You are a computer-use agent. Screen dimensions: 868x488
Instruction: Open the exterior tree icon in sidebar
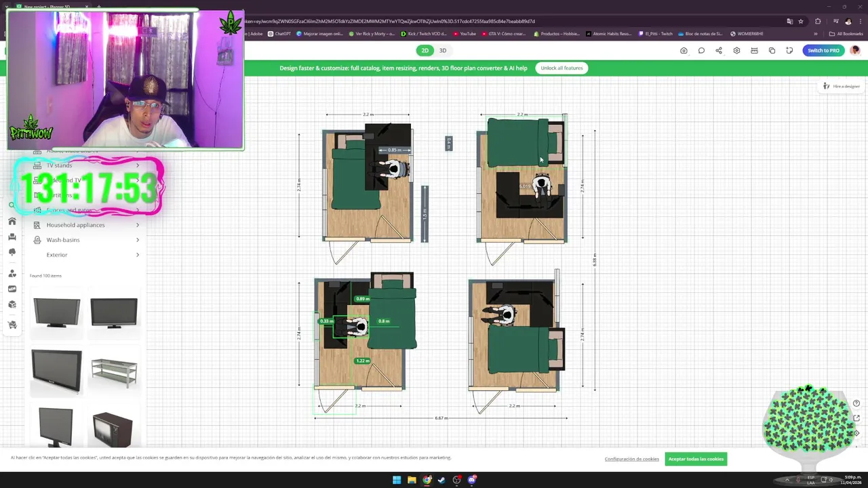coord(12,252)
